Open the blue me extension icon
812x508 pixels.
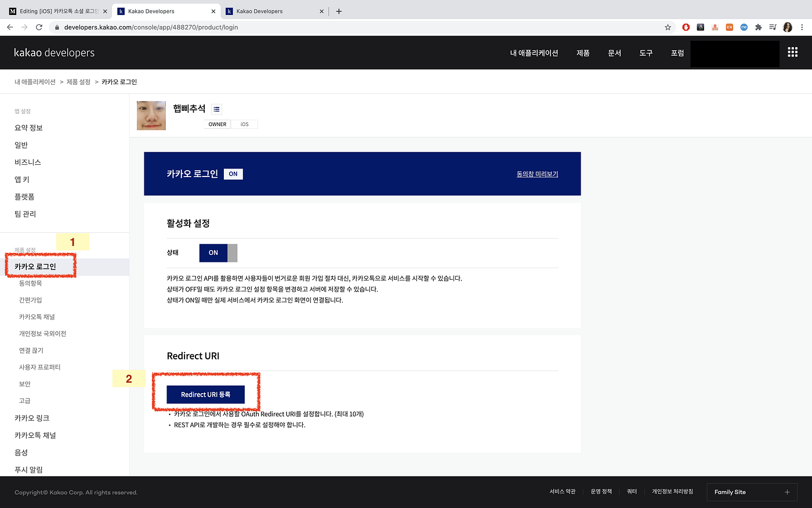tap(744, 27)
